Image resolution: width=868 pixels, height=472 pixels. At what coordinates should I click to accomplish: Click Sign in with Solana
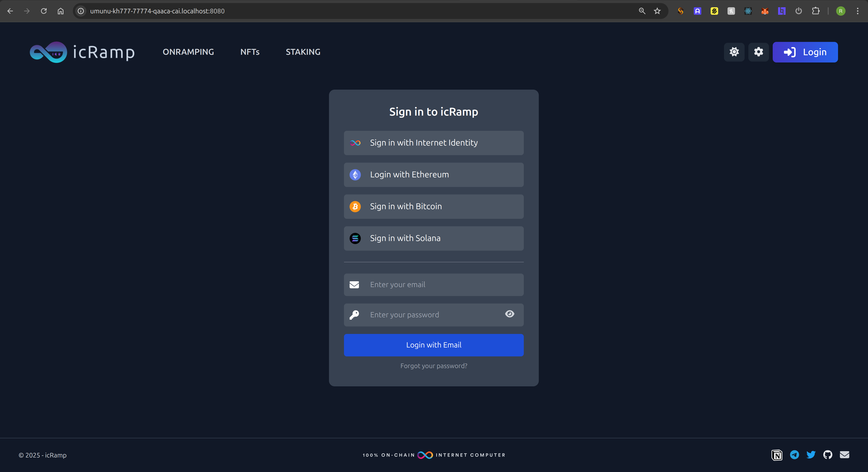tap(434, 238)
